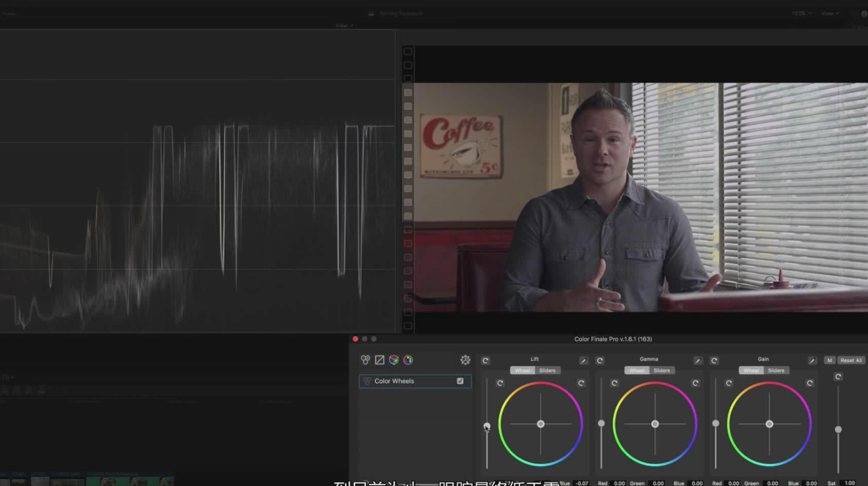
Task: Click the Saturation slider handle
Action: (838, 430)
